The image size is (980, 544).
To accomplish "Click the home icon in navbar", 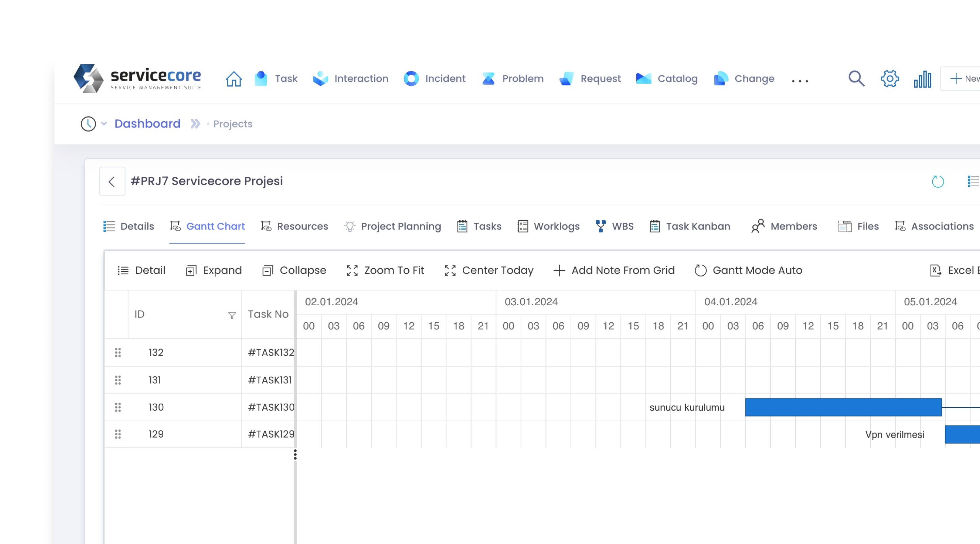I will tap(233, 79).
